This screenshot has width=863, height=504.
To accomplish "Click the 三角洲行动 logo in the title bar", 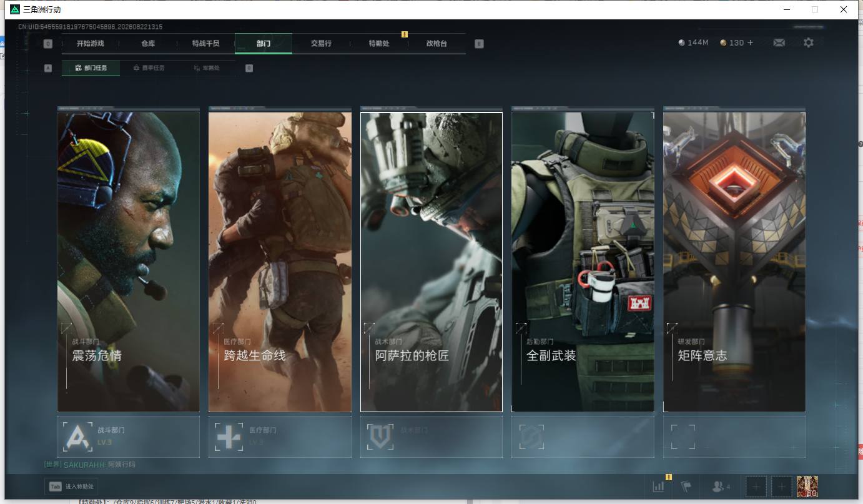I will coord(15,9).
